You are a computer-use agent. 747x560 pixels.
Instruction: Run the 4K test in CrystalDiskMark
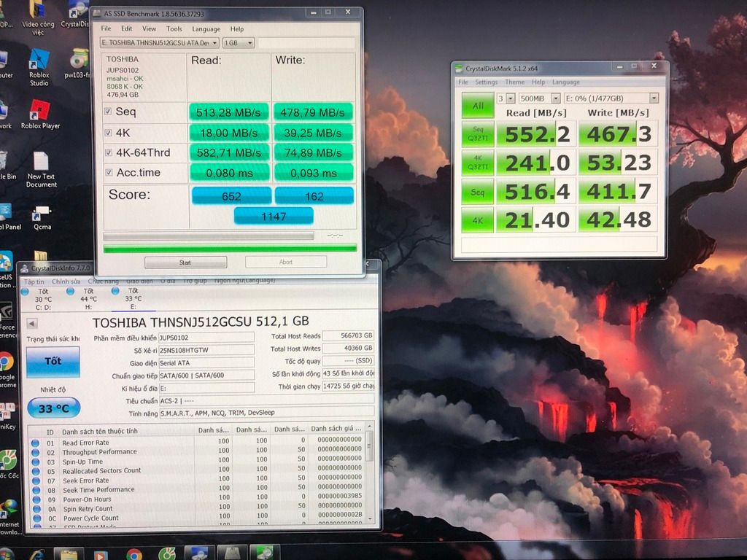(x=478, y=220)
